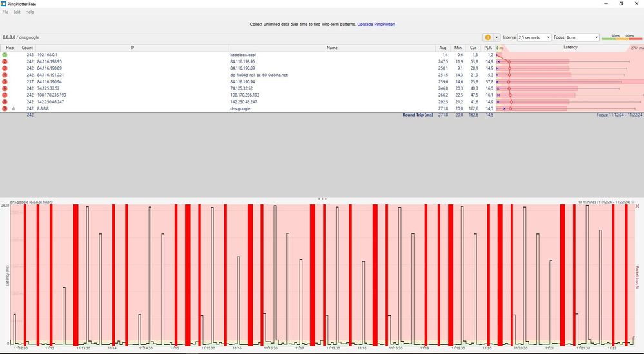Screen dimensions: 644x354
Task: Select the red hop 8 circle
Action: point(5,102)
